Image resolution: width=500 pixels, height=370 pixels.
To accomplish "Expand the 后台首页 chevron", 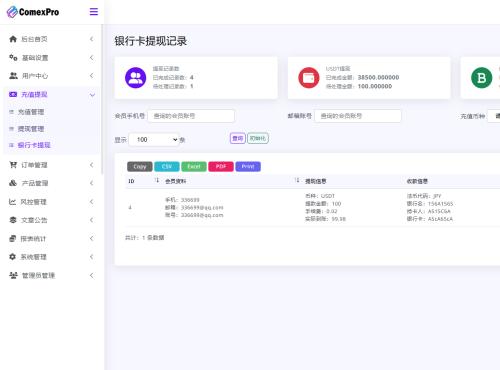I will pyautogui.click(x=92, y=39).
